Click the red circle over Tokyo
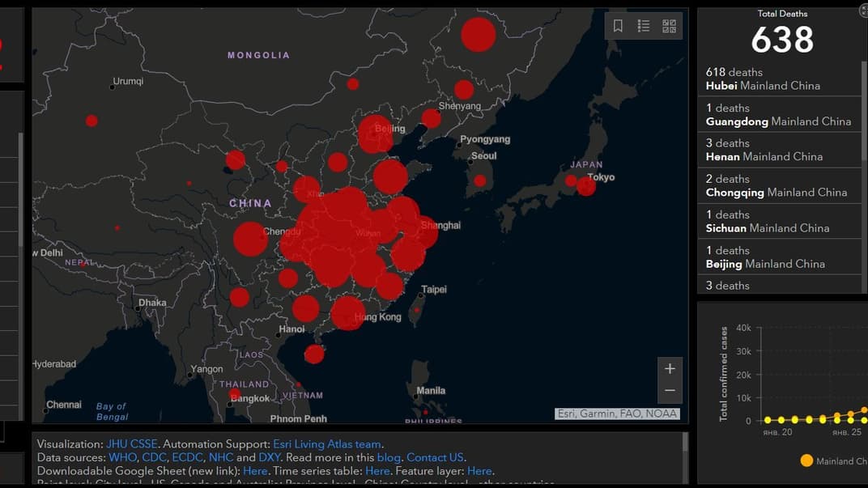 tap(586, 186)
